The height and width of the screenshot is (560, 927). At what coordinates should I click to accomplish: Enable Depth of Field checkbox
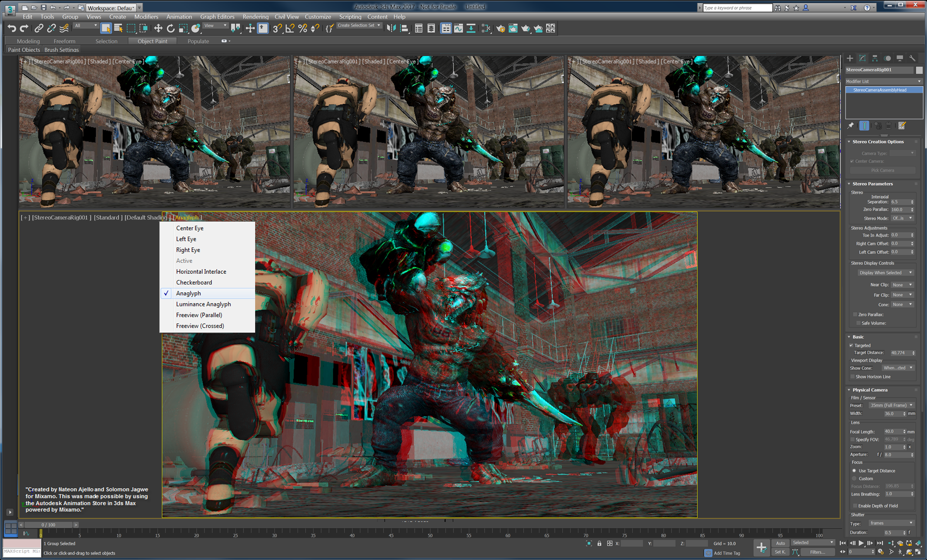pyautogui.click(x=855, y=506)
